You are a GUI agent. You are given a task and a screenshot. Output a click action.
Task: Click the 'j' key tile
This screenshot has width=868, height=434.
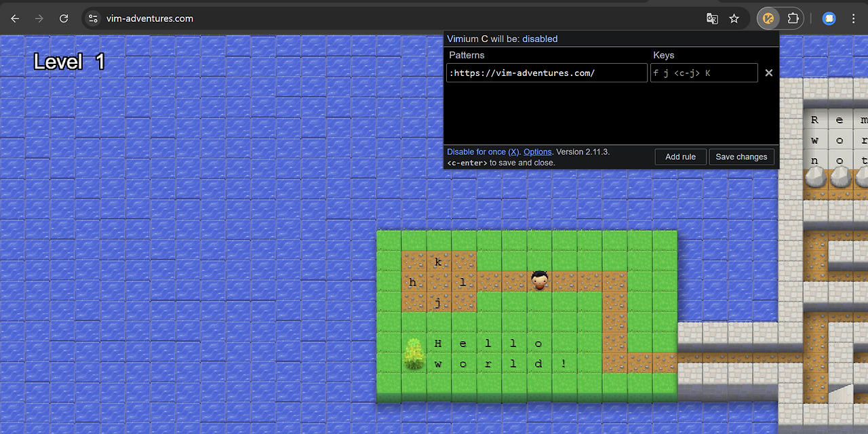[x=439, y=302]
